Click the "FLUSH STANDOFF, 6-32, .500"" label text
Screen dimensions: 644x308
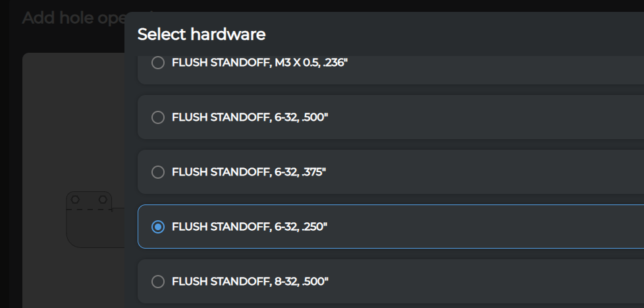[x=249, y=117]
